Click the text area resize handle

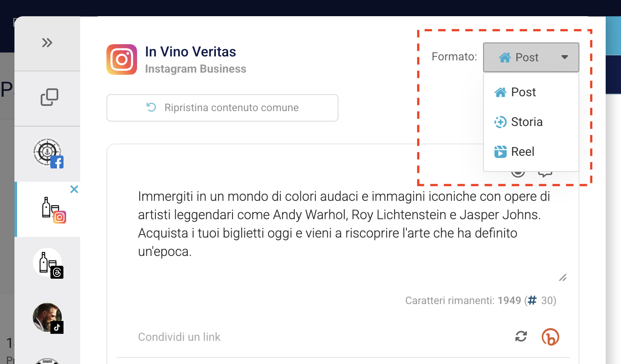[x=563, y=277]
